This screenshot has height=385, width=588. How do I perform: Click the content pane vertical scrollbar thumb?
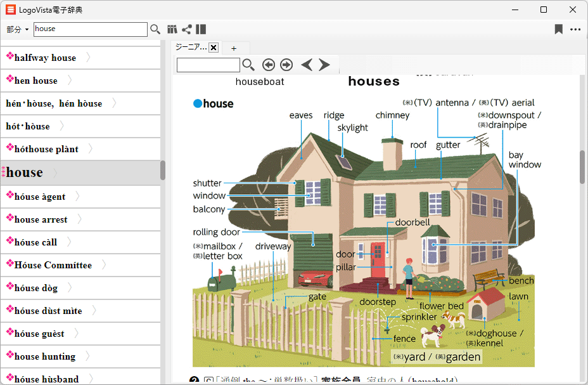582,167
